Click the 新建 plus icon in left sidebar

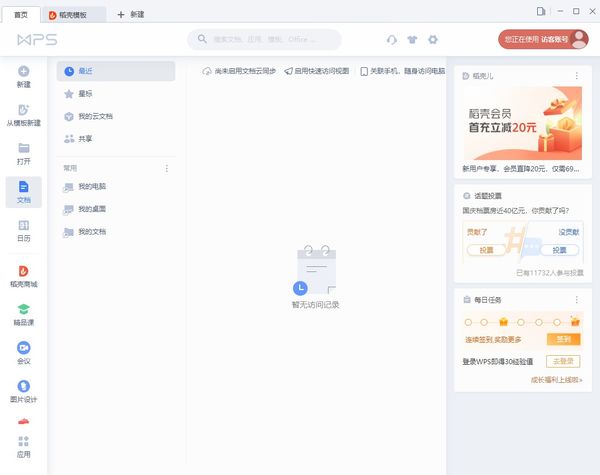(x=24, y=71)
